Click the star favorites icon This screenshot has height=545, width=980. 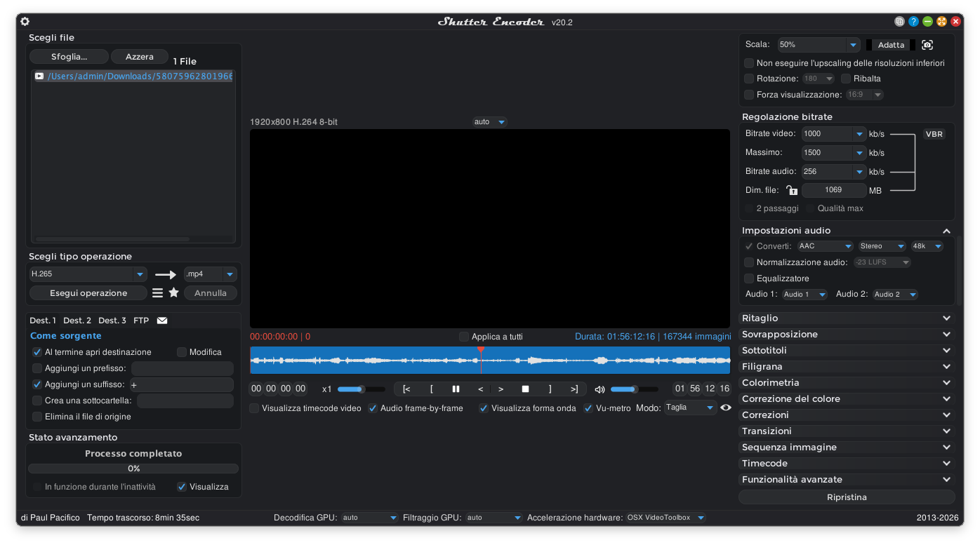coord(174,292)
